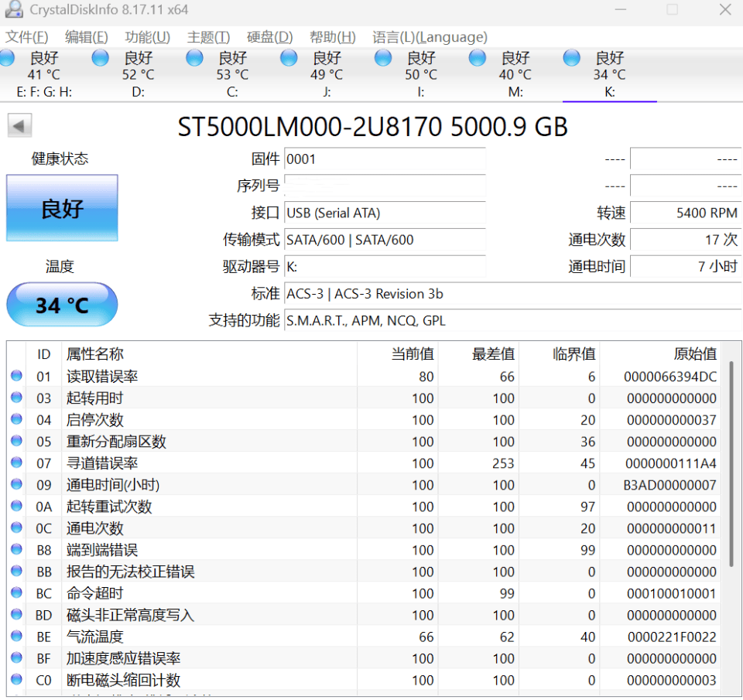Click the SMART table vertical scrollbar

731,464
